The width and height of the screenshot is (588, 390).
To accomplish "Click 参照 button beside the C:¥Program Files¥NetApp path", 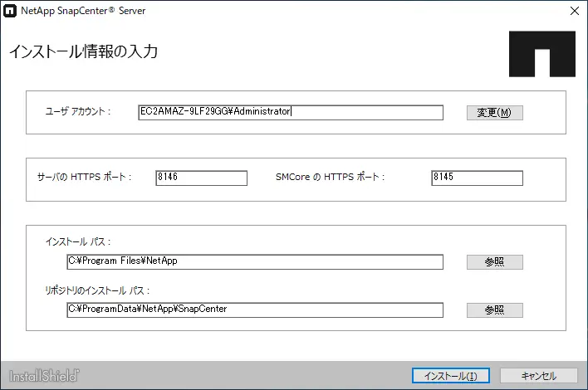I will click(495, 262).
